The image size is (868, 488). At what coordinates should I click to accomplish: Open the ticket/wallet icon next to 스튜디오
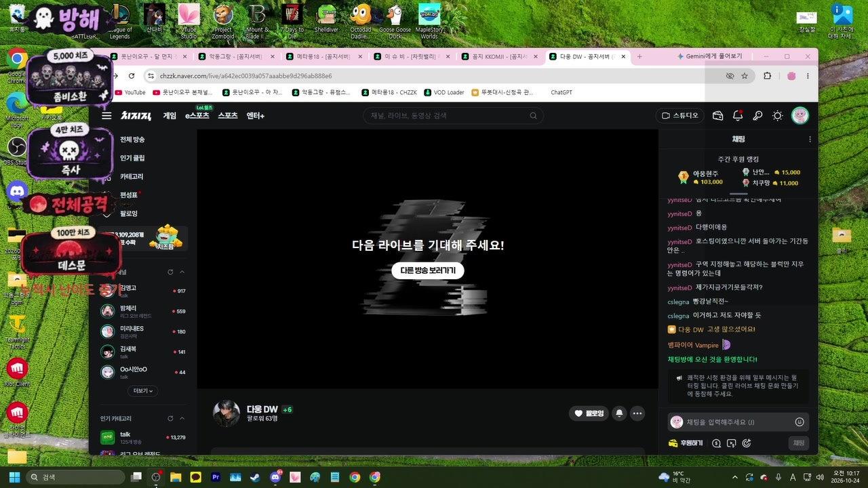click(718, 116)
